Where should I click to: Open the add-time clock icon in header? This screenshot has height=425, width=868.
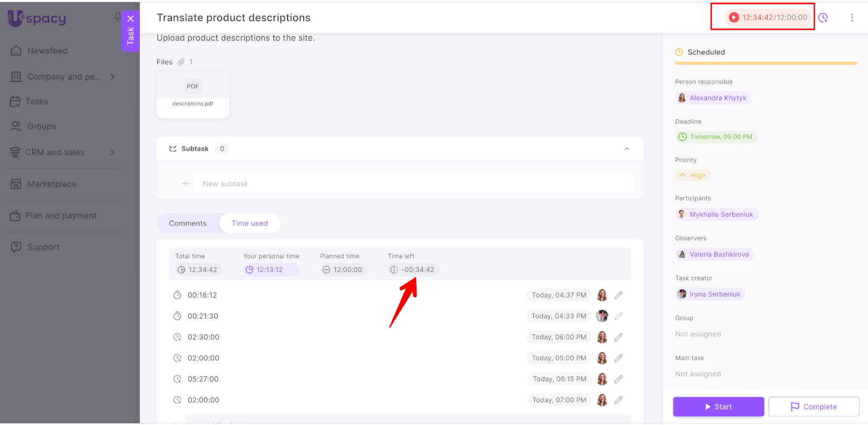pos(823,18)
